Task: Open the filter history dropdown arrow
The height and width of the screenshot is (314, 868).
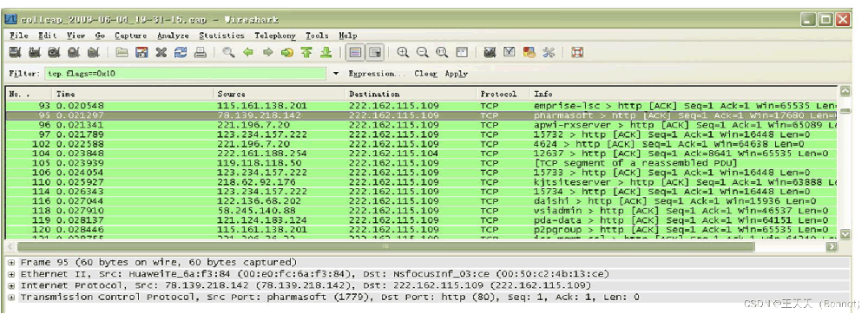Action: click(336, 74)
